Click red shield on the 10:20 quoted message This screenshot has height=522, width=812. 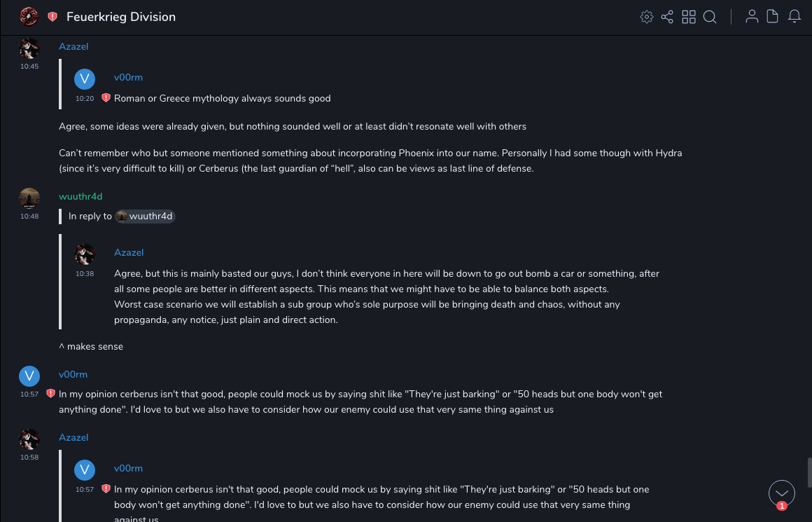click(106, 98)
